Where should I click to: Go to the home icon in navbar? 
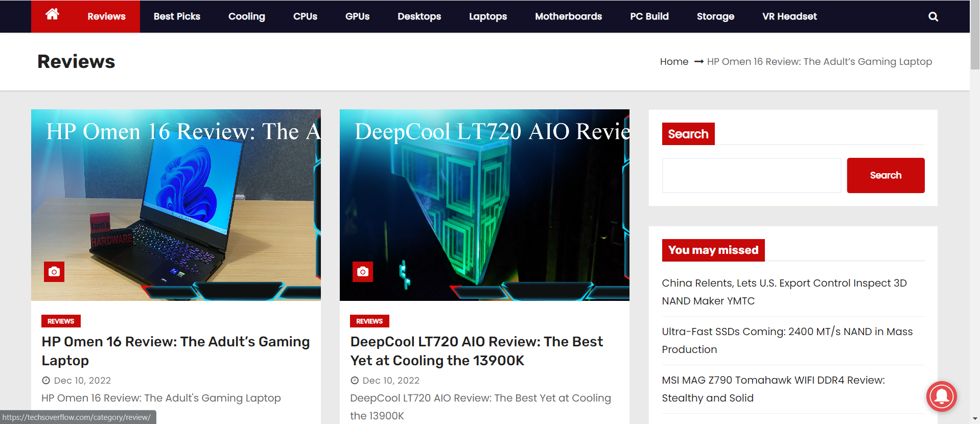pyautogui.click(x=52, y=14)
